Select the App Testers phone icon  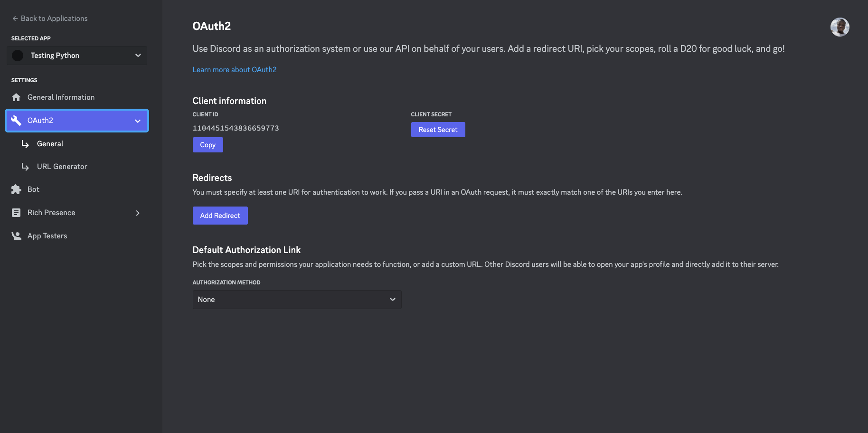[x=16, y=235]
